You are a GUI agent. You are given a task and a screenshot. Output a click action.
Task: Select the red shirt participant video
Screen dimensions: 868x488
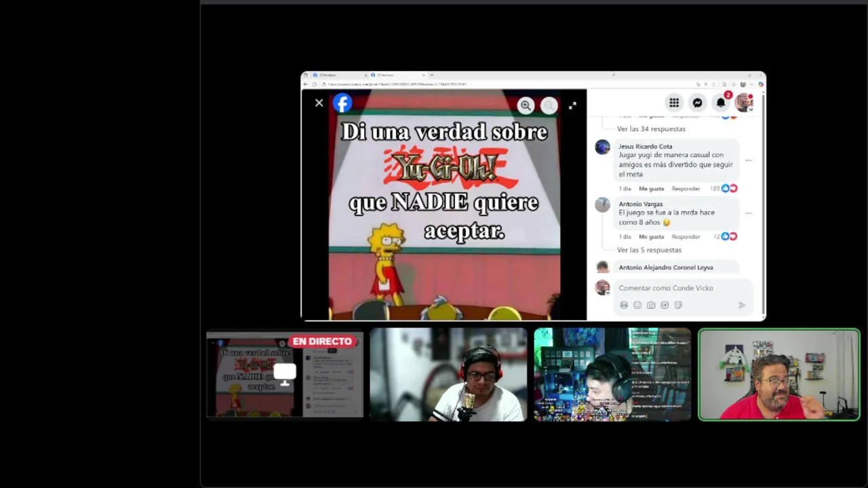(779, 375)
